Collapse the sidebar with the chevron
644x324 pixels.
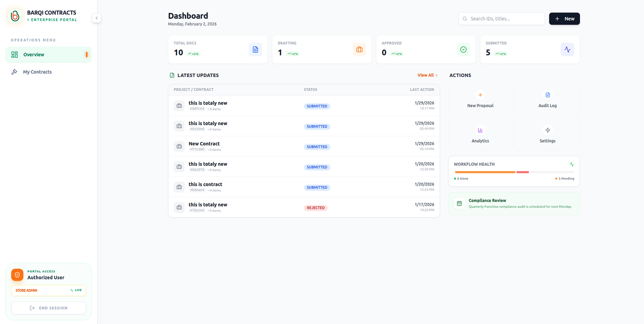[x=97, y=18]
